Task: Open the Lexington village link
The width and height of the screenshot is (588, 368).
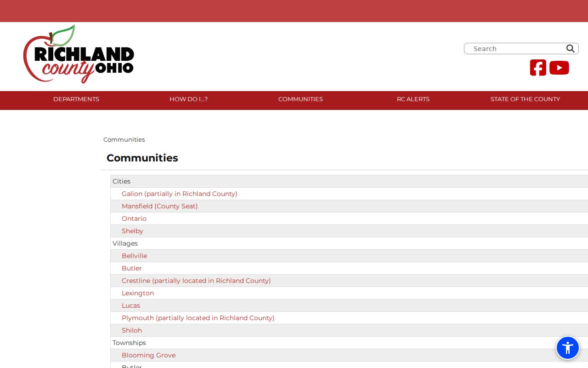Action: 138,293
